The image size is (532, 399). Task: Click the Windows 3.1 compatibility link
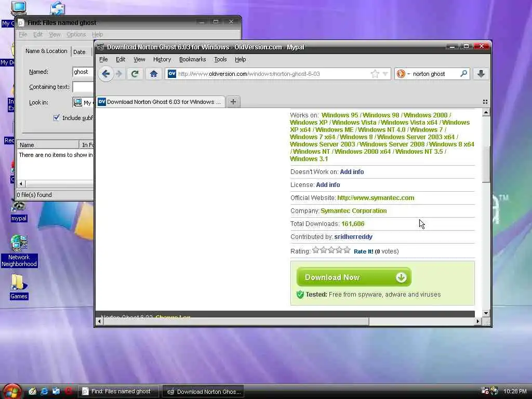tap(309, 159)
